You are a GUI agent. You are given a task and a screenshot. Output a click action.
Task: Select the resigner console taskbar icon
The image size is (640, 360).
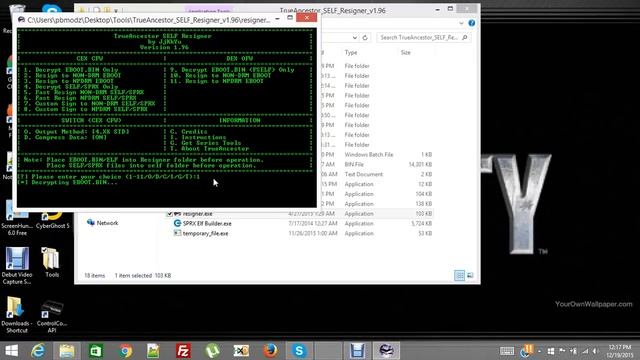386,351
